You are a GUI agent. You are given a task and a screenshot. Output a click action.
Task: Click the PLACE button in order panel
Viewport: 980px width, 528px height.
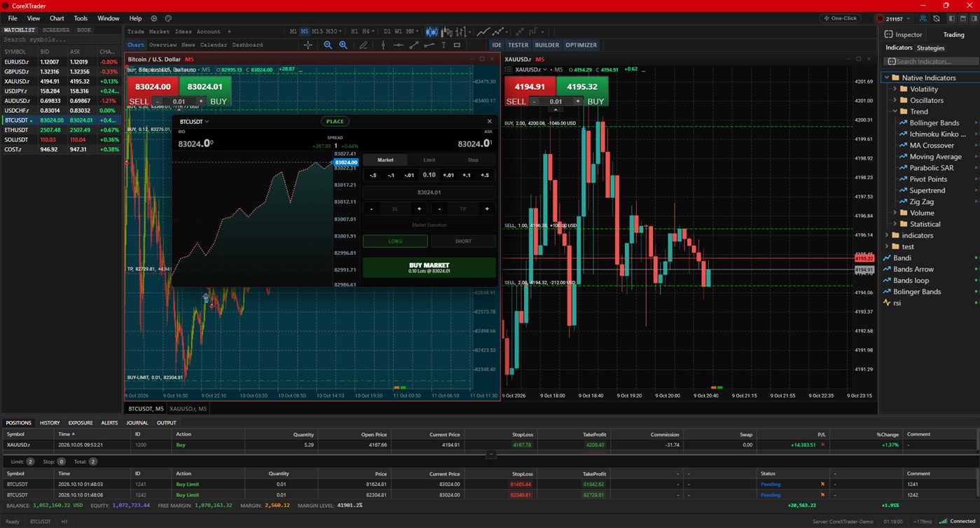[335, 121]
